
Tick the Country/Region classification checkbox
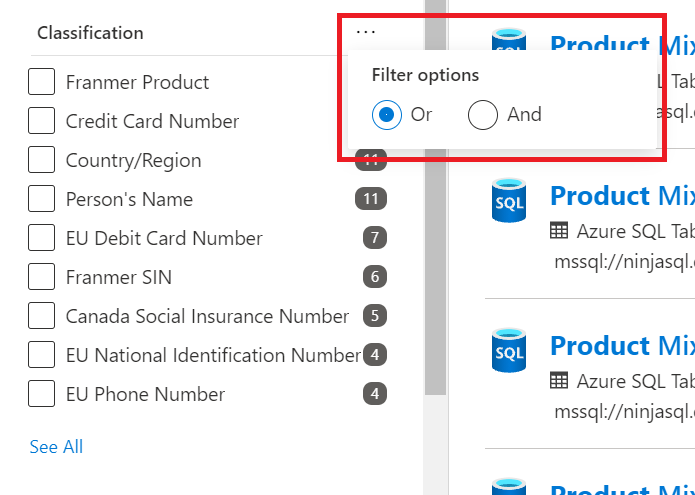(x=42, y=160)
